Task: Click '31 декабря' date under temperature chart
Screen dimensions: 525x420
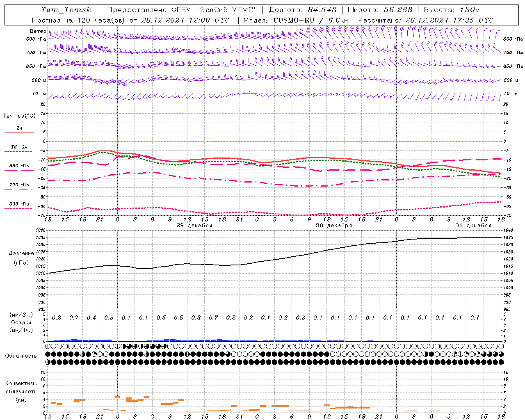Action: tap(473, 226)
